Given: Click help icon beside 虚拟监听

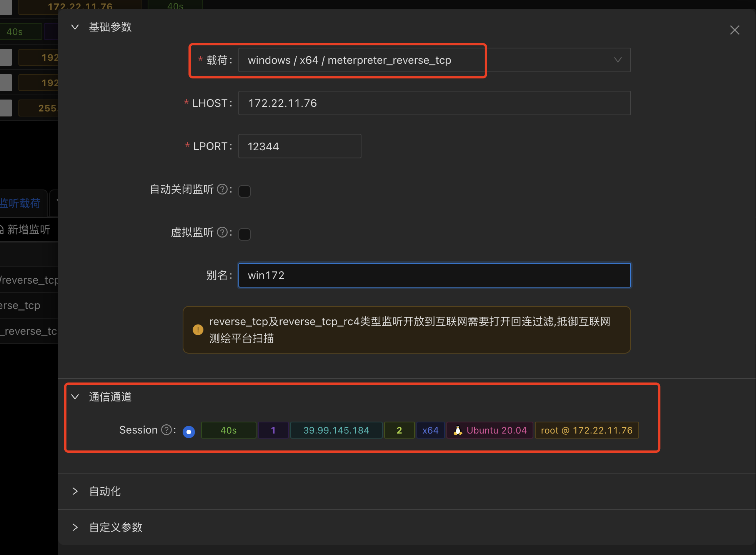Looking at the screenshot, I should pyautogui.click(x=222, y=232).
